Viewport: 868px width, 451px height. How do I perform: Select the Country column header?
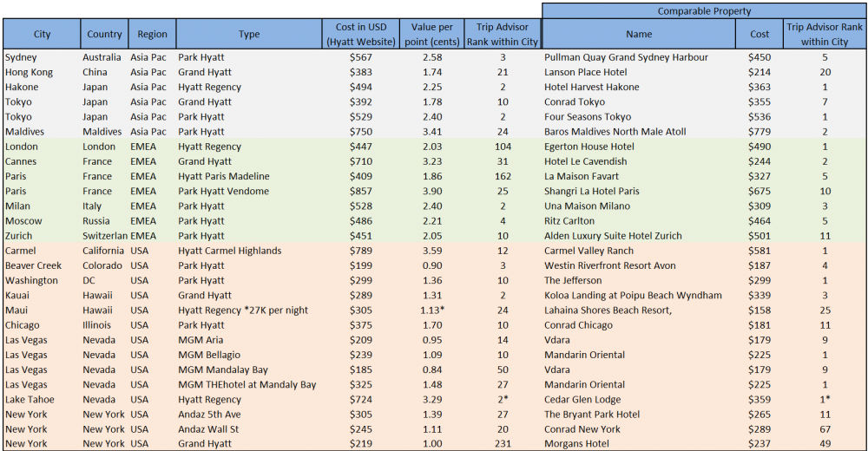105,35
